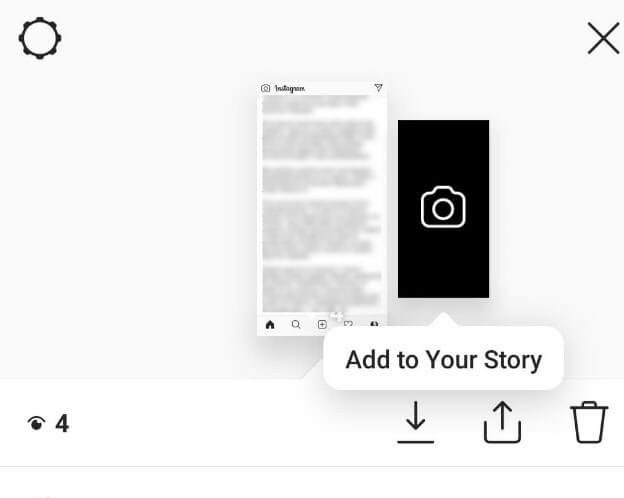The image size is (624, 498).
Task: Tap the small camera icon beside Instagram logo
Action: 265,88
